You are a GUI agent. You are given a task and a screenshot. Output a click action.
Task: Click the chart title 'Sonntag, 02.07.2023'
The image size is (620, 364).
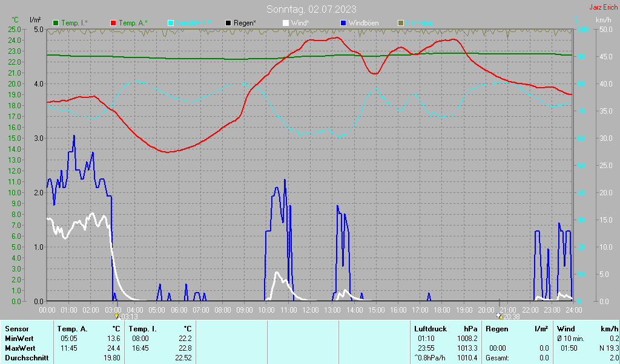pyautogui.click(x=311, y=8)
